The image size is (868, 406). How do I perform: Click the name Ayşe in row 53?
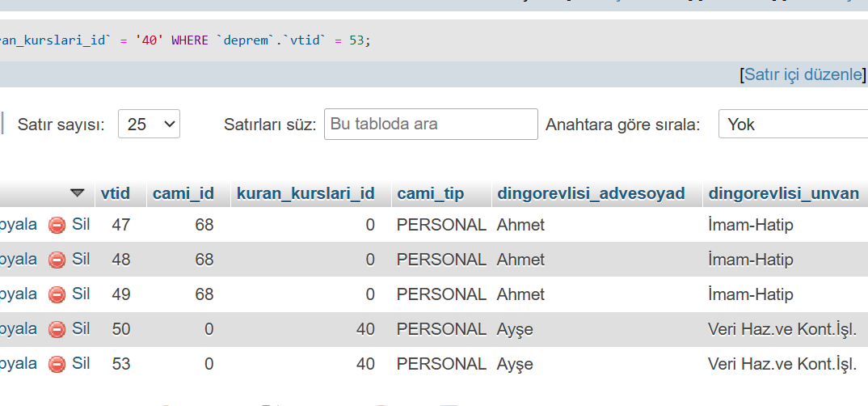515,365
